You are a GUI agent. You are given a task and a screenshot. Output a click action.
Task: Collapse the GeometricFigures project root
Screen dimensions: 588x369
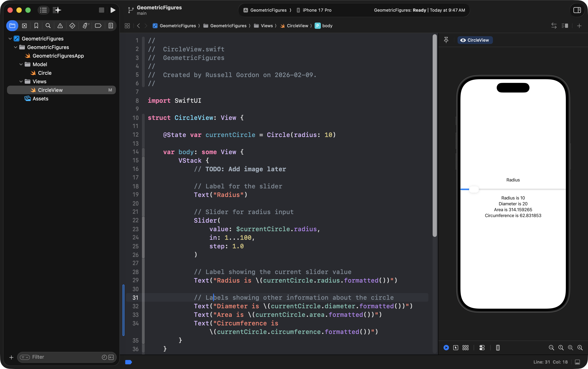[x=10, y=39]
